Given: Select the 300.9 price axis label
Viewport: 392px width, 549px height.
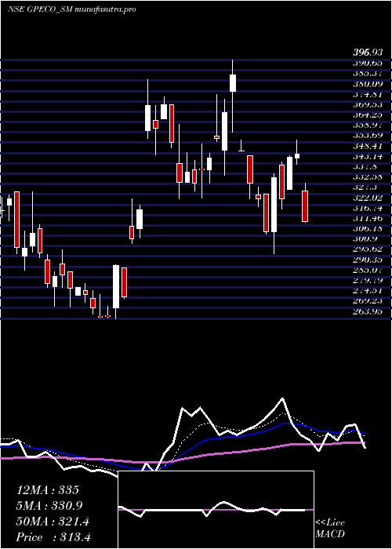Looking at the screenshot, I should [365, 238].
